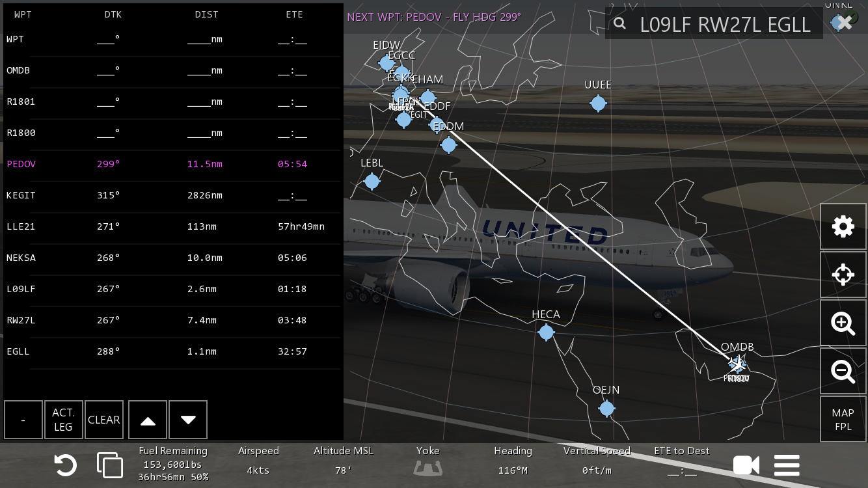Click the 315° desired track for KEGIT
Screen dimensions: 868x488
[x=108, y=195]
